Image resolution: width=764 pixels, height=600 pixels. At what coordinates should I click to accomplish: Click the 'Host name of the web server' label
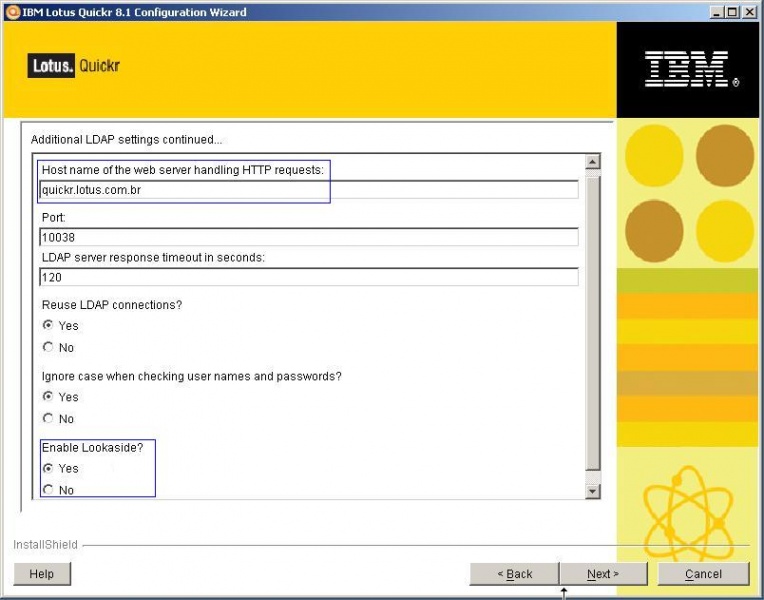(x=183, y=170)
